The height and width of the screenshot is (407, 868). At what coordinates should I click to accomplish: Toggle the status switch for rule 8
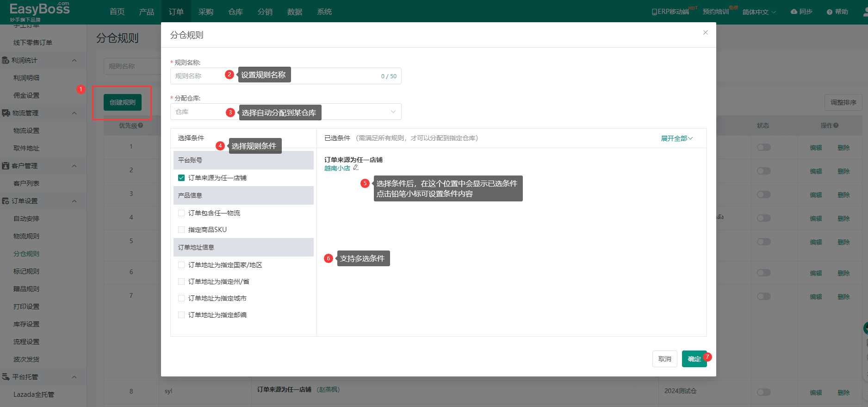point(763,392)
